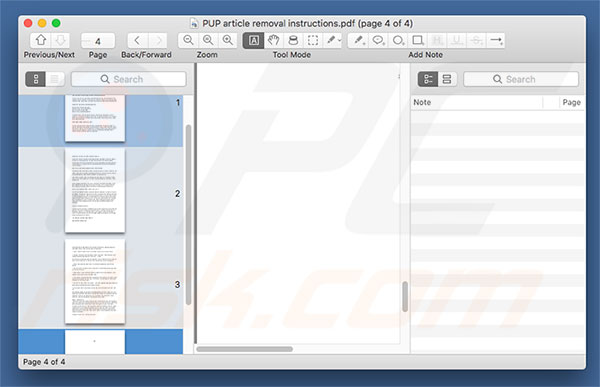Screen dimensions: 600x387
Task: Sort notes by the Note column header
Action: point(477,102)
